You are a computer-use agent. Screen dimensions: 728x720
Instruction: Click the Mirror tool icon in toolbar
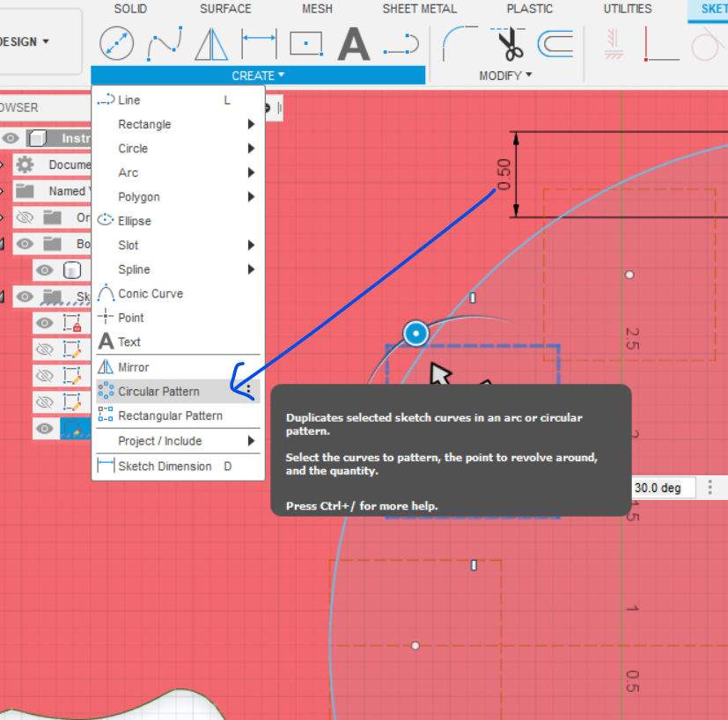[211, 44]
